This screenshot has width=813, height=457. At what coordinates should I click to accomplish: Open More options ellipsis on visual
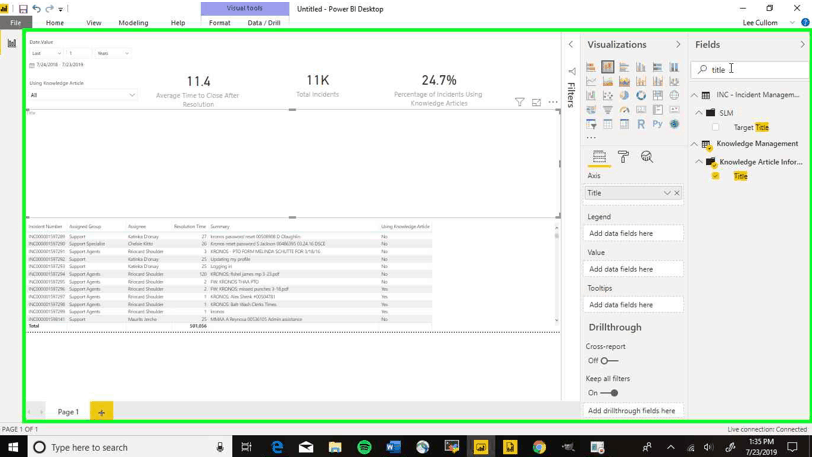553,102
